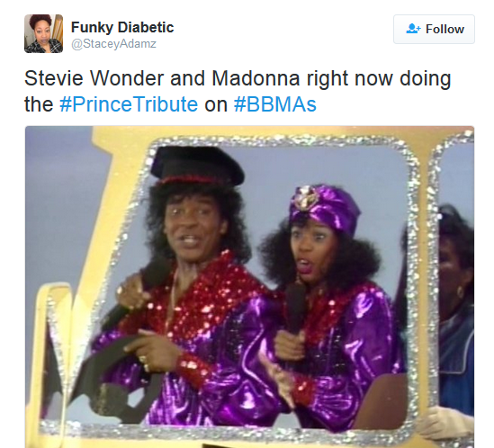
Task: Click the purple turban's jeweled brooch
Action: pyautogui.click(x=305, y=197)
